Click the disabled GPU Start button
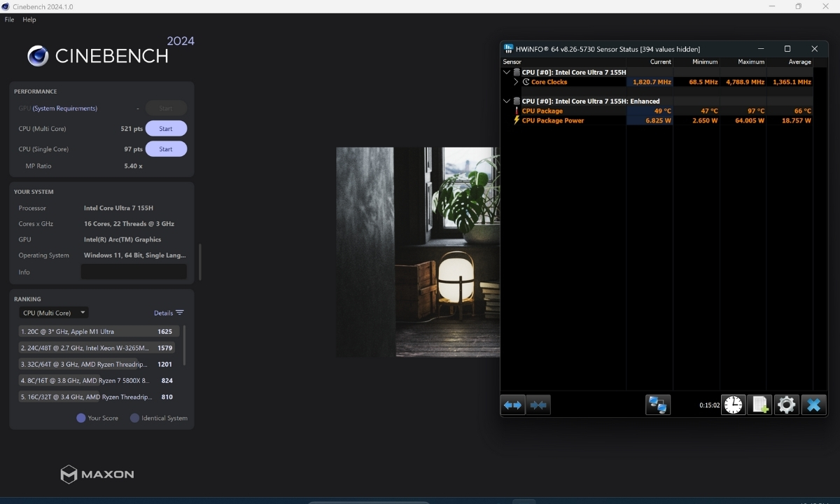This screenshot has height=504, width=840. click(x=166, y=108)
